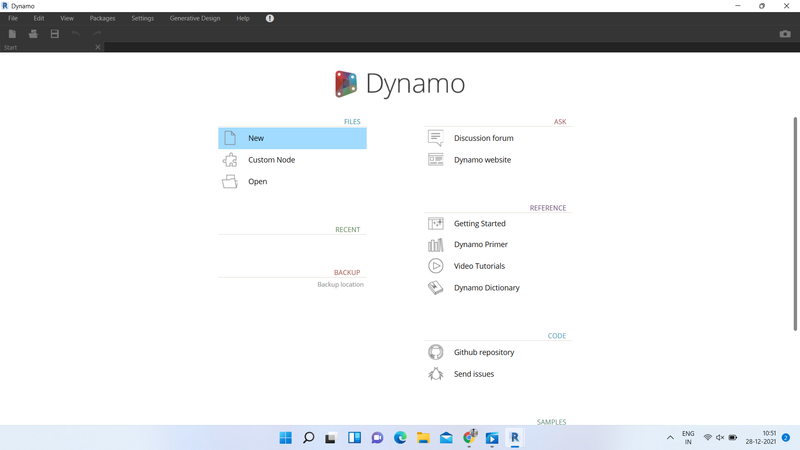Open the Video Tutorials link

click(479, 266)
